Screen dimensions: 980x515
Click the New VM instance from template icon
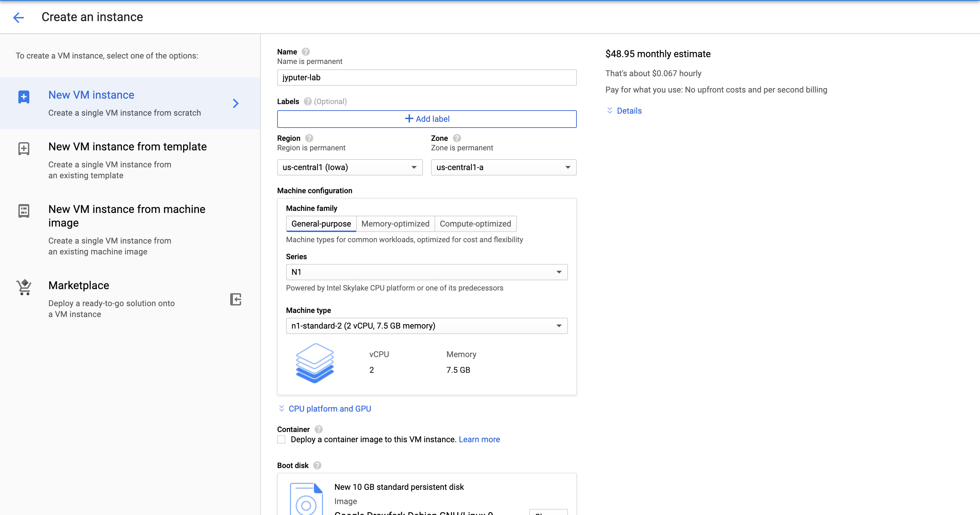point(24,148)
